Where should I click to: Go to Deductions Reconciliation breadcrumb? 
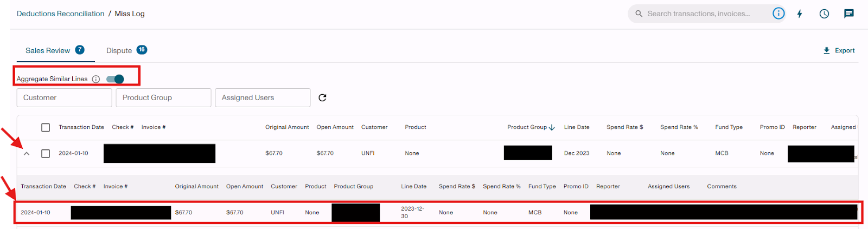tap(60, 14)
